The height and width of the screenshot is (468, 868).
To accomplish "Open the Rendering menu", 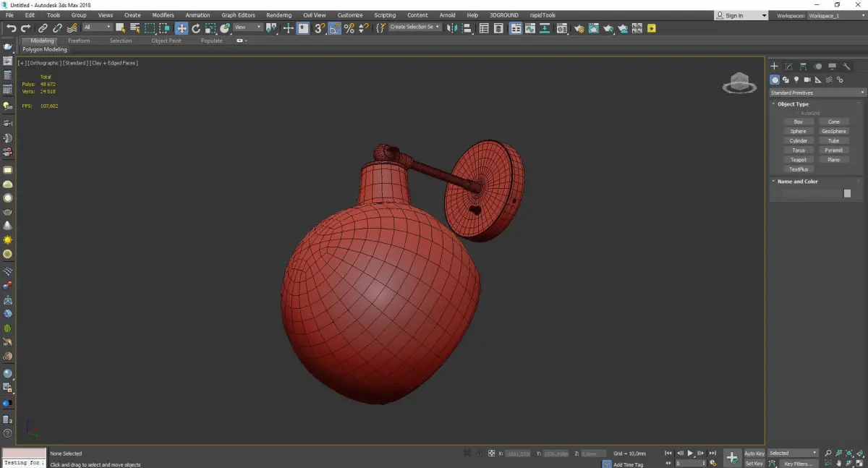I will click(278, 15).
